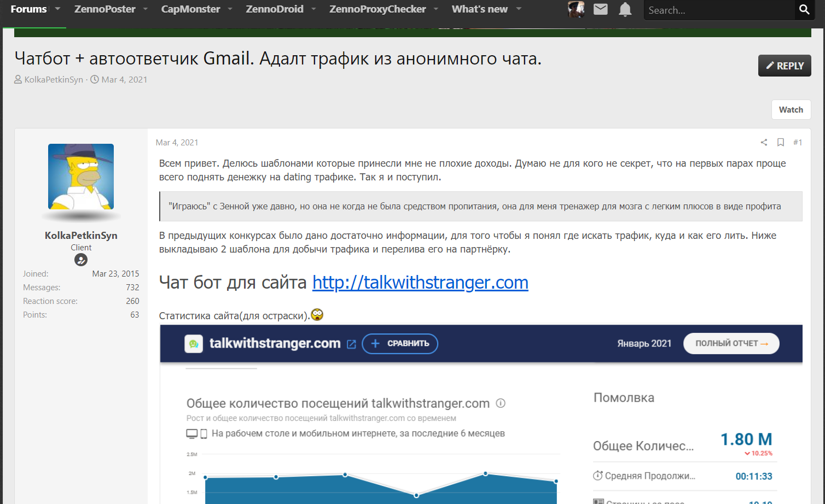Open KolkaPetkinSyn profile name below avatar
The height and width of the screenshot is (504, 825).
click(x=81, y=236)
